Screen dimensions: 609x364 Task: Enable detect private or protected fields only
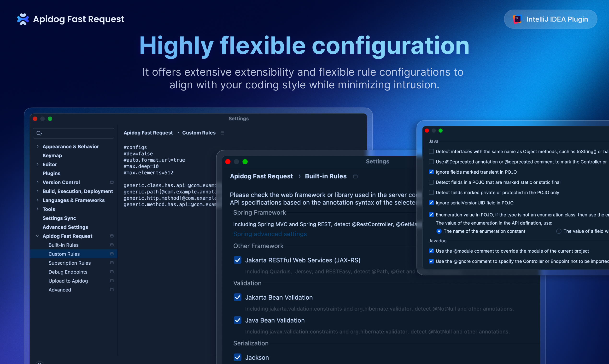(431, 193)
